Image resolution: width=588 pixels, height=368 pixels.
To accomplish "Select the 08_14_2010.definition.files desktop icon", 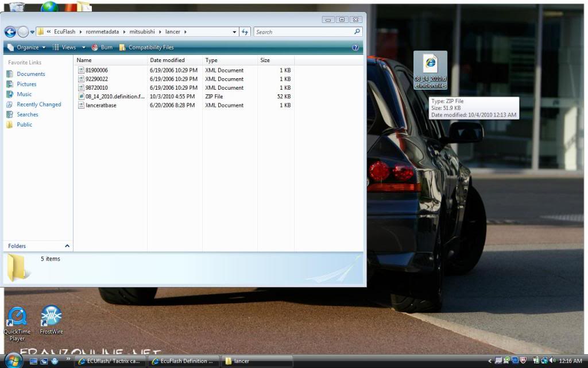I will (430, 70).
